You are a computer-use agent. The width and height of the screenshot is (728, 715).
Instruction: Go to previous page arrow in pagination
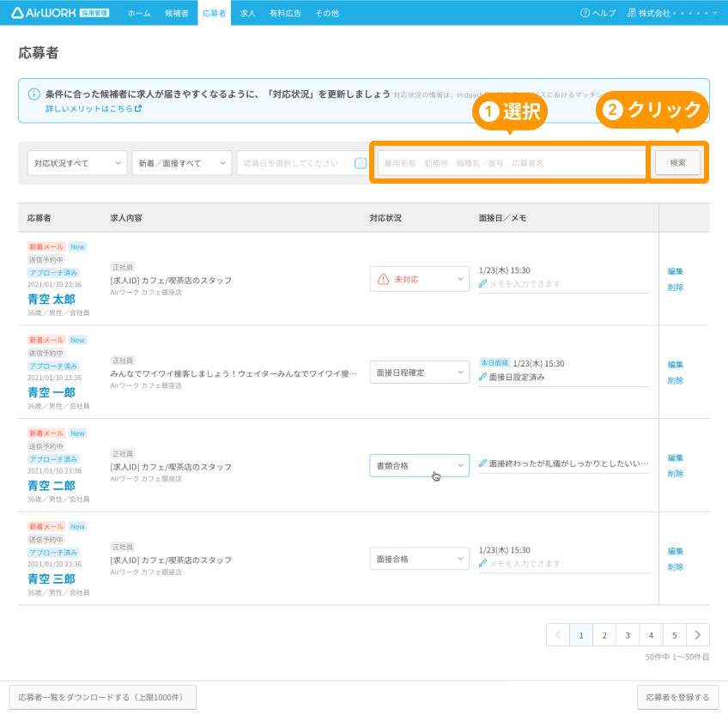[558, 634]
